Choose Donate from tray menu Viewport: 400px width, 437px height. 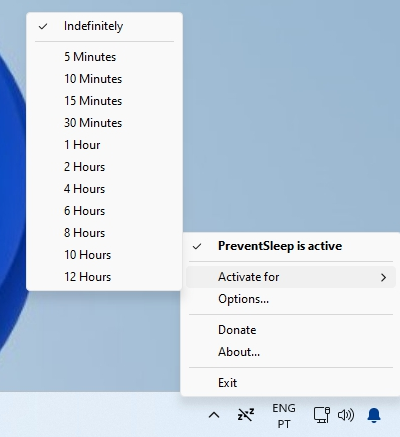(x=291, y=330)
